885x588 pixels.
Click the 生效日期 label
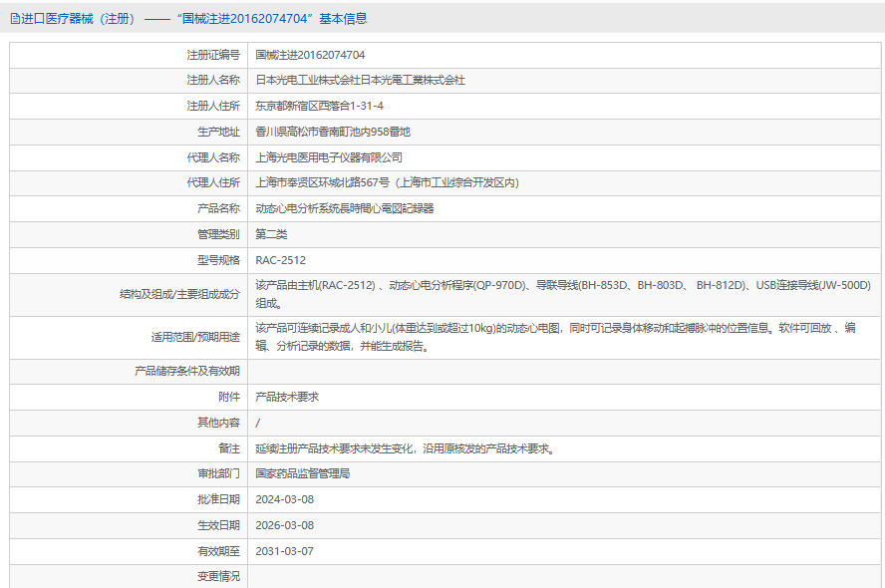(x=218, y=525)
